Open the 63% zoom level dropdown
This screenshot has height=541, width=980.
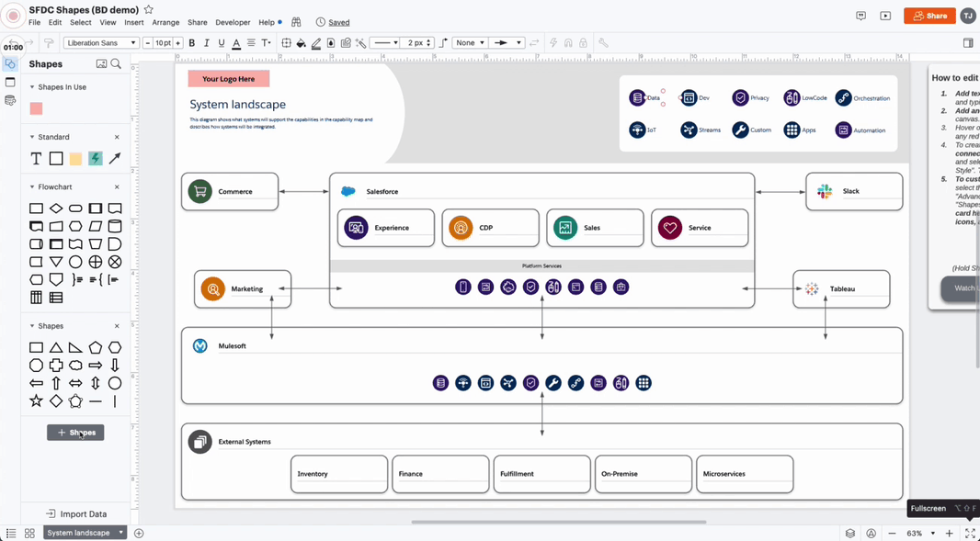pos(920,534)
